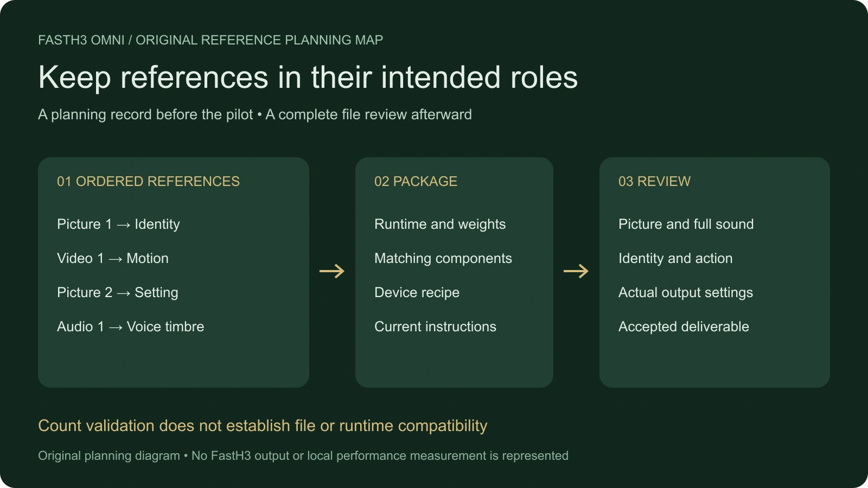Select the 'Runtime and weights' line
Screen dimensions: 868x488
click(x=440, y=224)
